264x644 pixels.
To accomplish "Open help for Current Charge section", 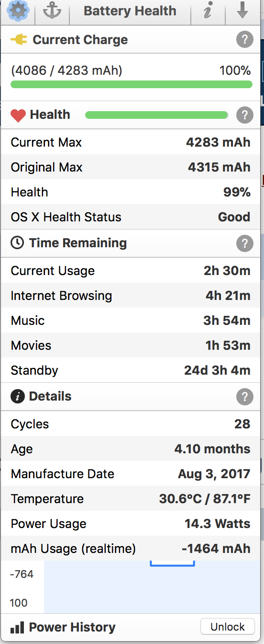I will [x=244, y=40].
